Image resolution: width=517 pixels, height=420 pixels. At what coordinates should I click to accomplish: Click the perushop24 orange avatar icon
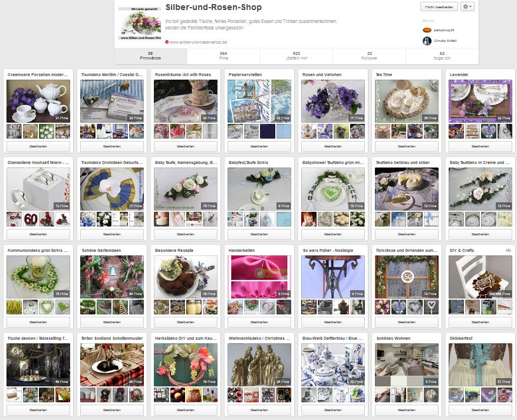click(427, 30)
